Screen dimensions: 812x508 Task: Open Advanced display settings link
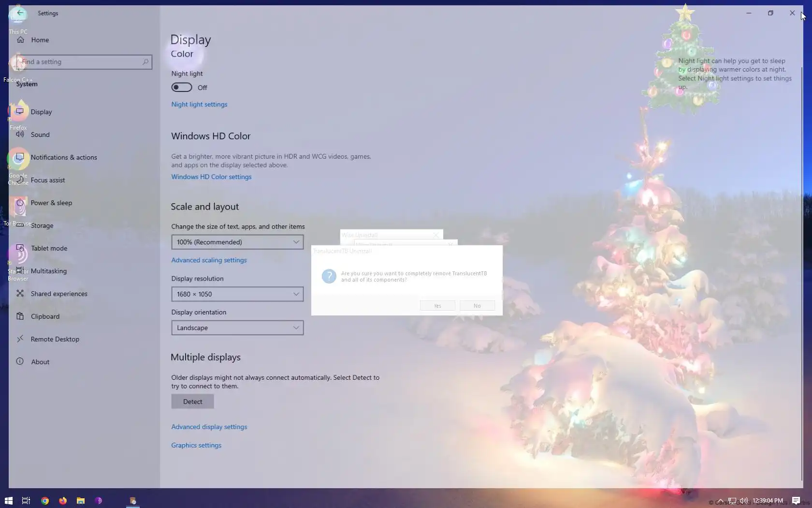(209, 427)
